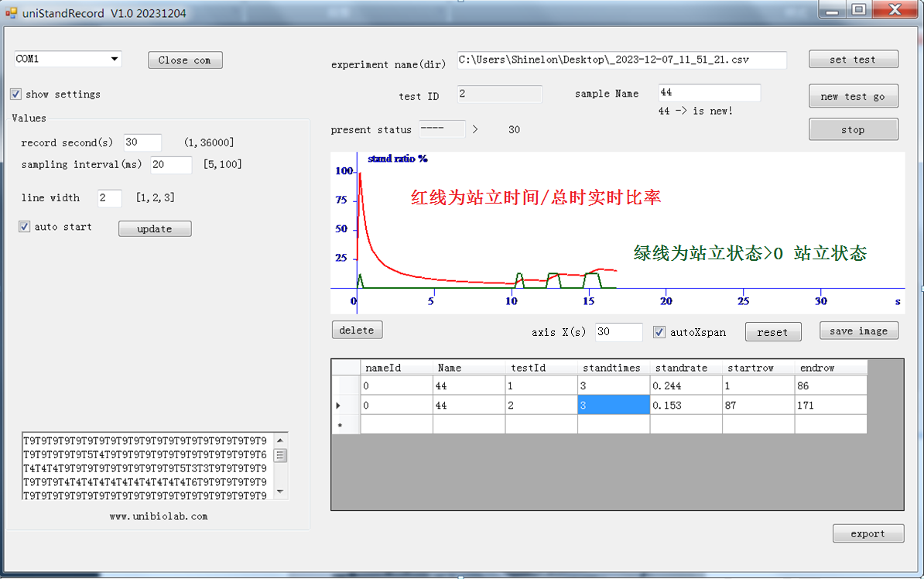Select the standrate cell 0.153
Viewport: 924px width, 579px height.
tap(686, 405)
